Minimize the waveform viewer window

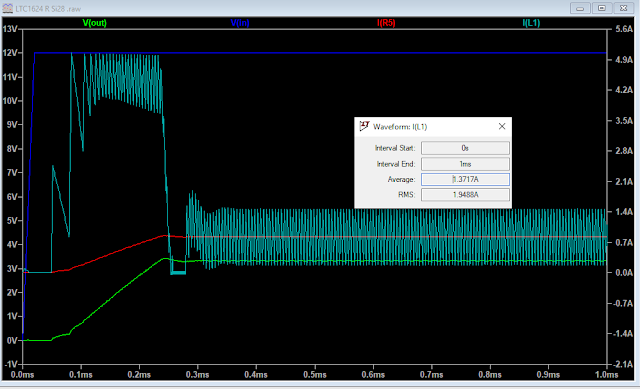coord(580,8)
